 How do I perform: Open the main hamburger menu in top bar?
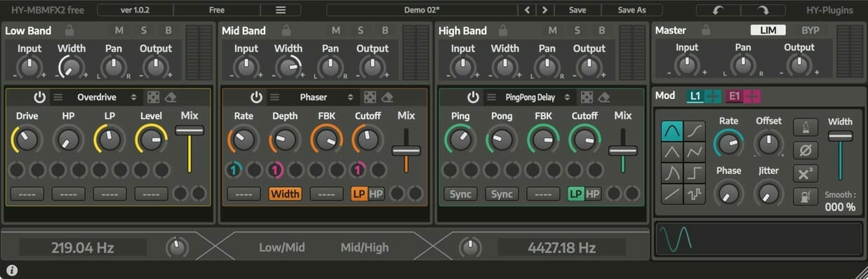point(280,10)
